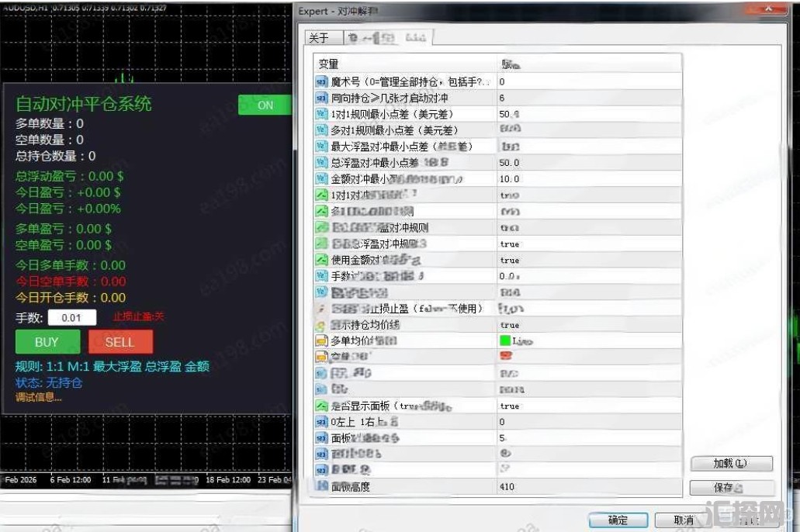Viewport: 800px width, 532px height.
Task: Switch to the inputs tab next to 关于
Action: pyautogui.click(x=388, y=38)
